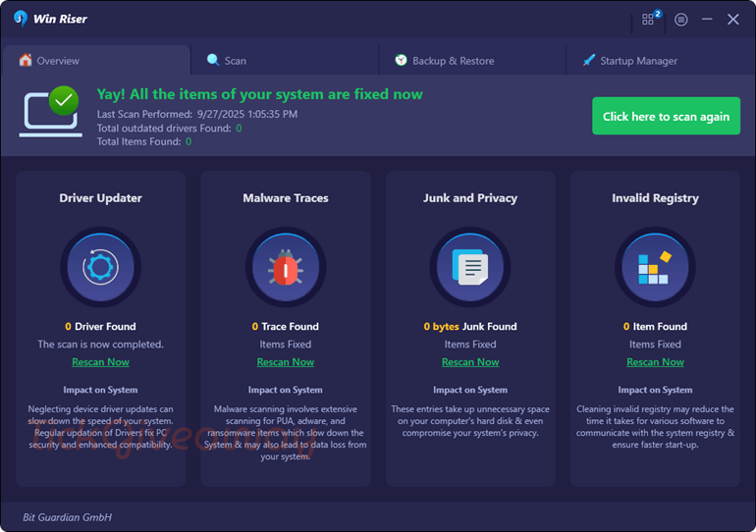Click the Driver Updater gear icon
Viewport: 756px width, 532px height.
coord(100,267)
